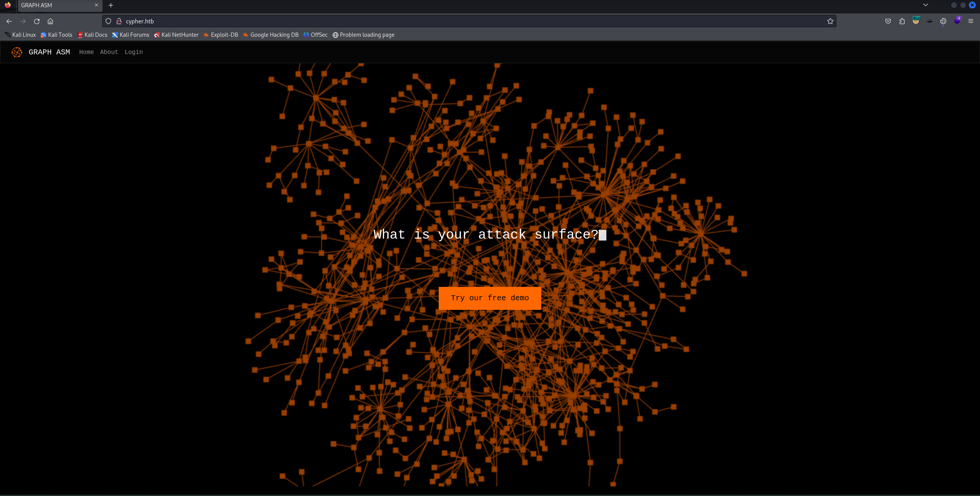Click the Pocket save icon

click(x=888, y=21)
